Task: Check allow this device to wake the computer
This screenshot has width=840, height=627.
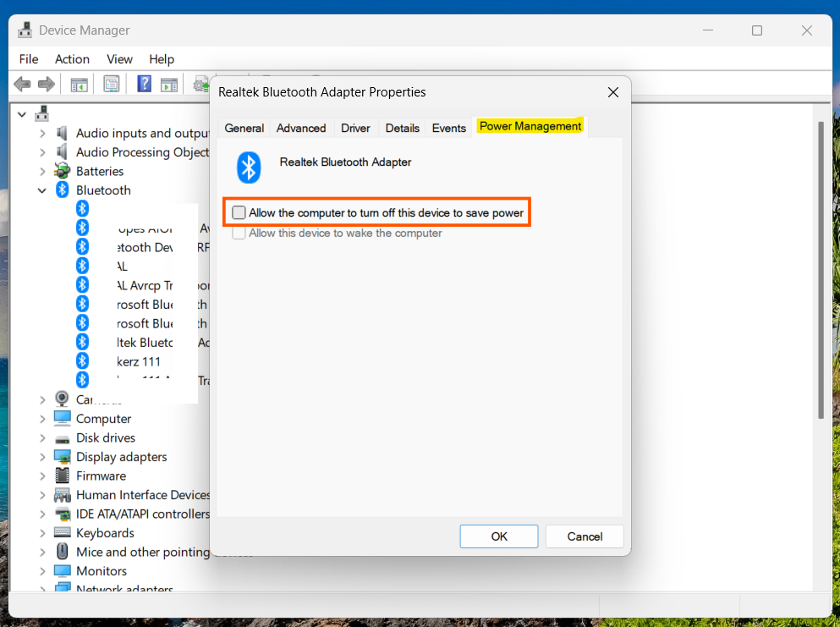Action: tap(239, 233)
